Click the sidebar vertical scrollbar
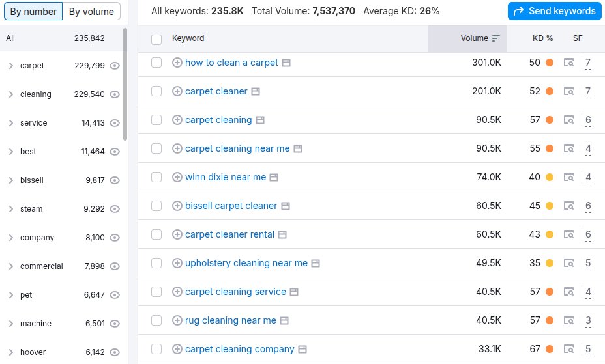 [x=125, y=85]
